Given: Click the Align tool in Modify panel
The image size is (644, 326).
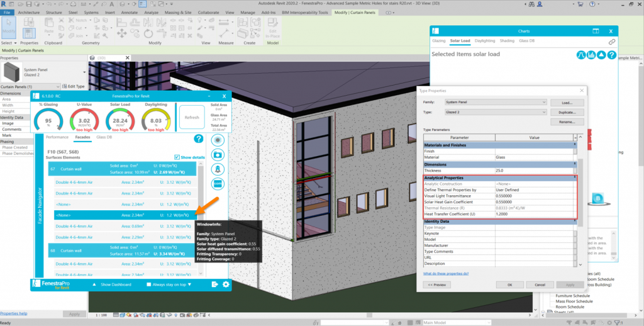Looking at the screenshot, I should coord(121,21).
